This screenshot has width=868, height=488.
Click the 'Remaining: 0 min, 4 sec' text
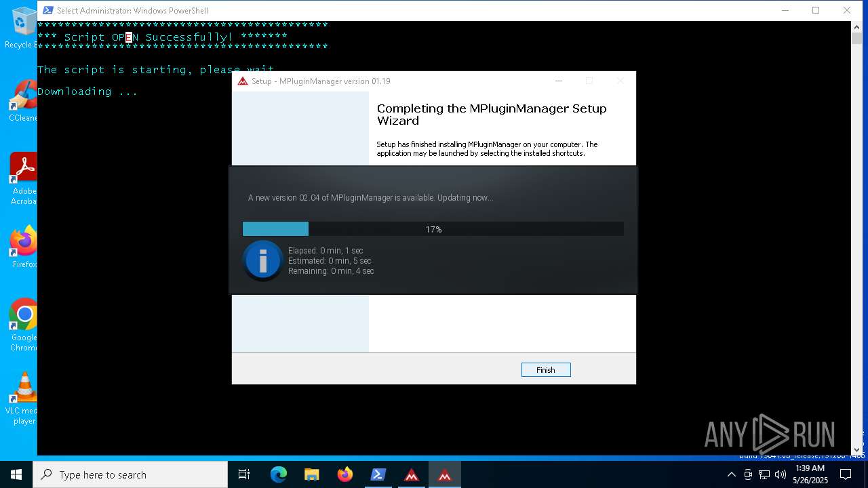331,271
